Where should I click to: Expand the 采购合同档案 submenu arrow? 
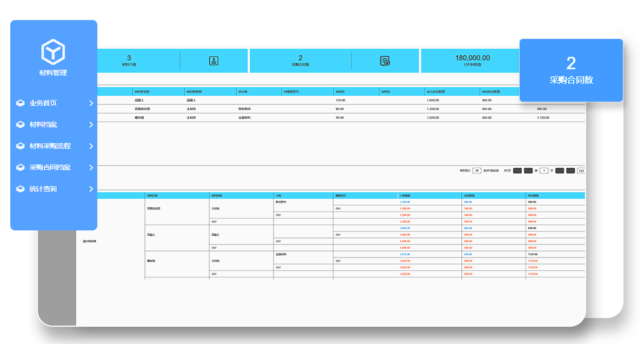click(x=91, y=168)
